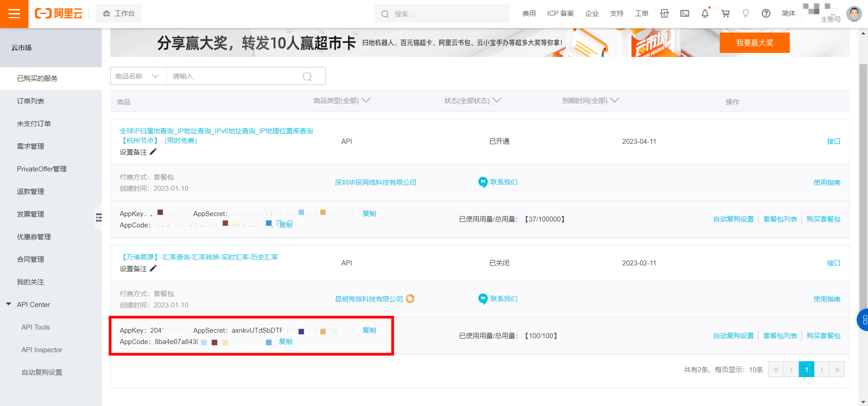The width and height of the screenshot is (868, 406).
Task: Open 合同管理 in the sidebar
Action: [x=51, y=260]
